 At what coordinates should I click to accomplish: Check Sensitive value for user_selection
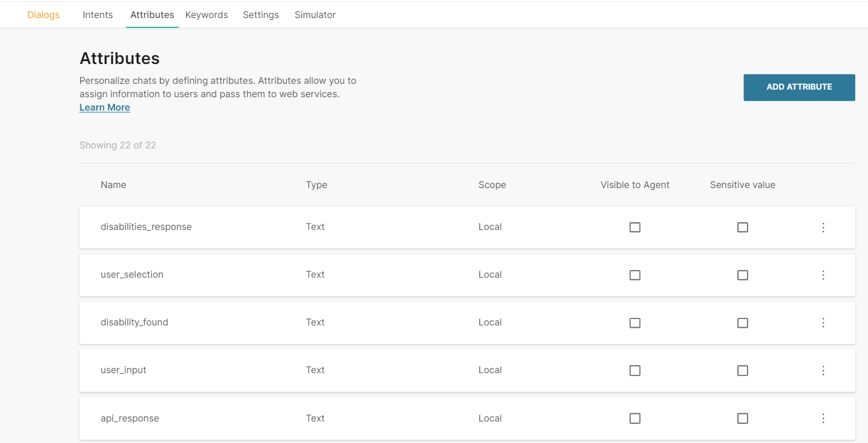point(742,275)
